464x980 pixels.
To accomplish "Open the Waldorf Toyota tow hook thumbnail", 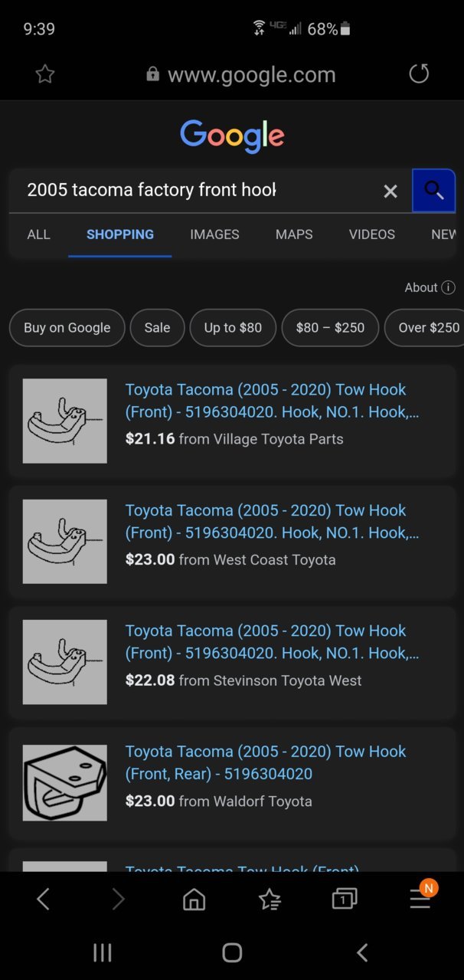I will coord(65,782).
